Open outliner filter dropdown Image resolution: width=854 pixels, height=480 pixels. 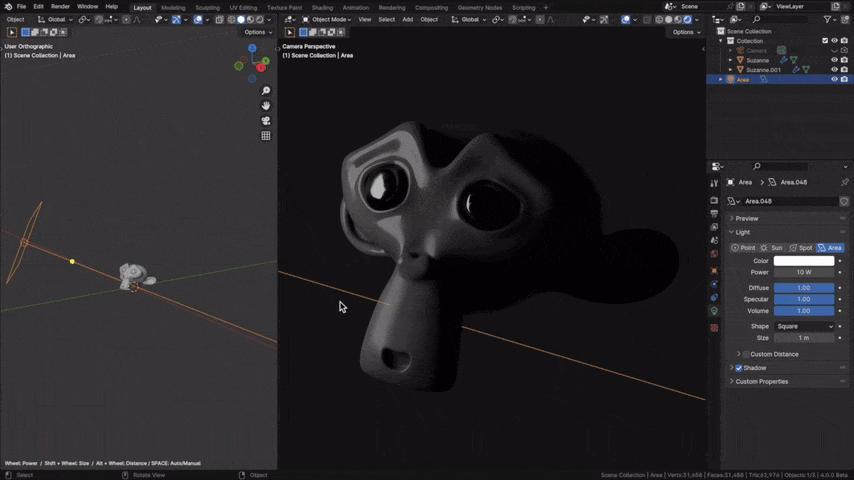[x=829, y=20]
